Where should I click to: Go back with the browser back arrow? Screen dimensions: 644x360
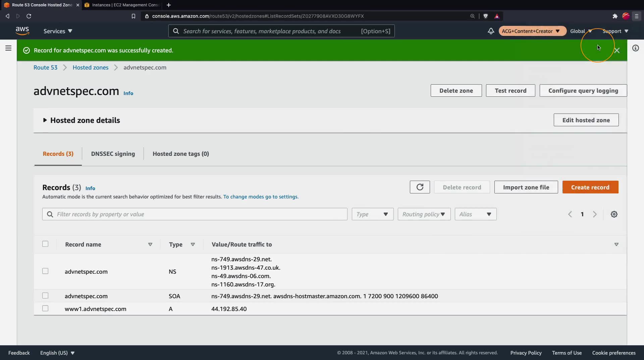pos(7,16)
